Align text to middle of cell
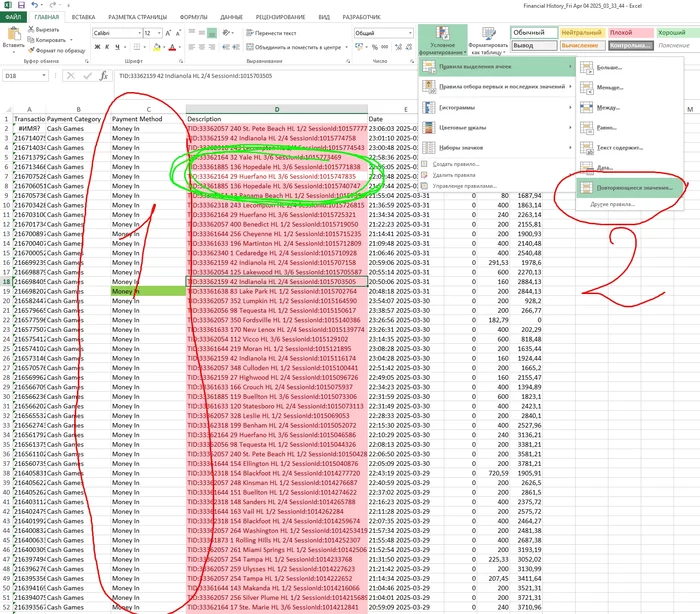 [x=202, y=33]
